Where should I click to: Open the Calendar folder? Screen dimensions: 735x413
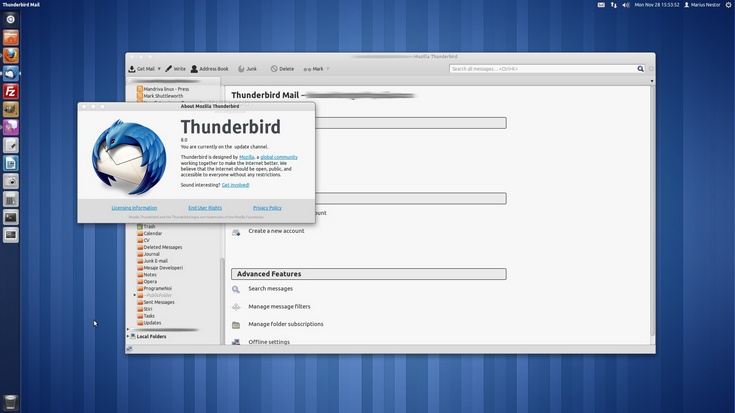pos(149,233)
